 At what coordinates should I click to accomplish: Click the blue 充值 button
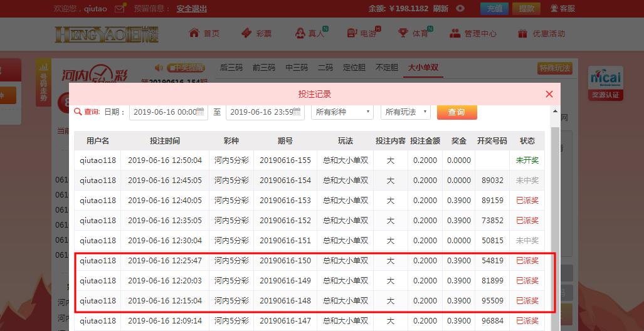[x=494, y=8]
